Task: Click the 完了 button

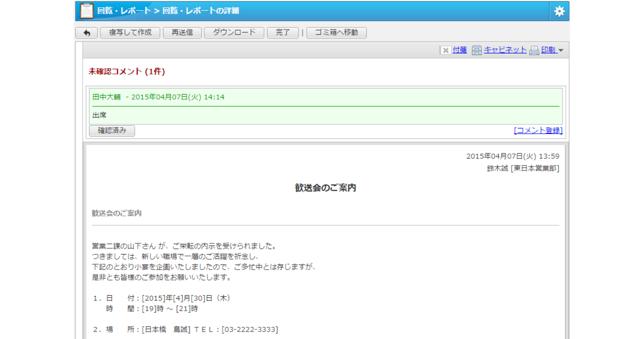Action: (x=283, y=33)
